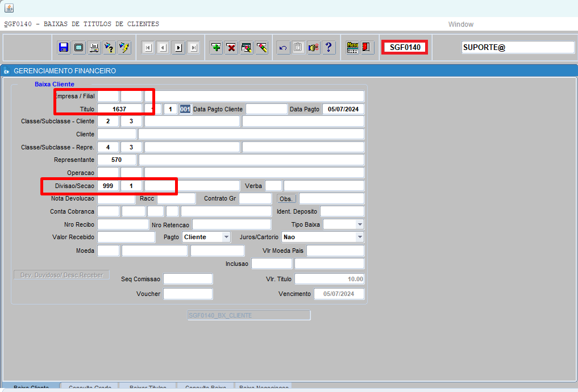
Task: Insert new record with green plus icon
Action: pos(216,48)
